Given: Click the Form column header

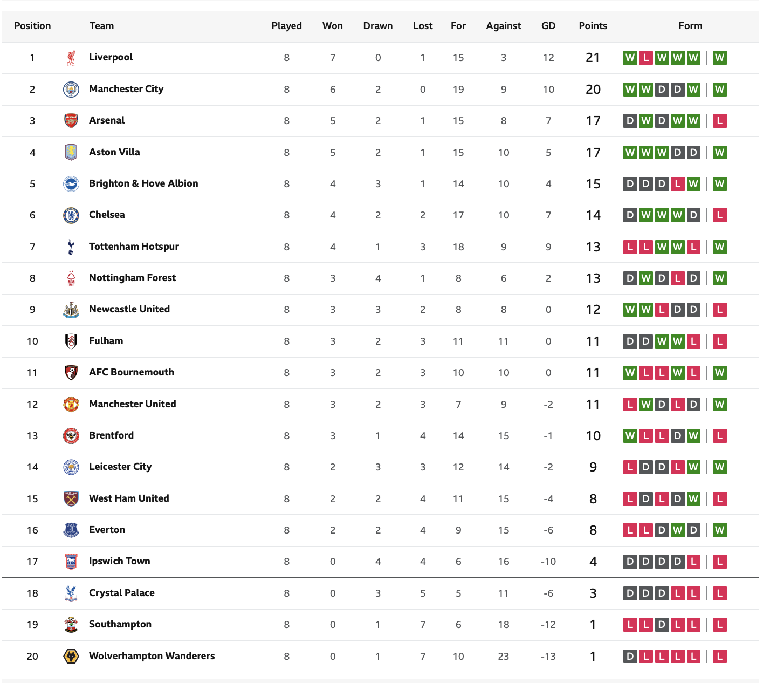Looking at the screenshot, I should (690, 26).
